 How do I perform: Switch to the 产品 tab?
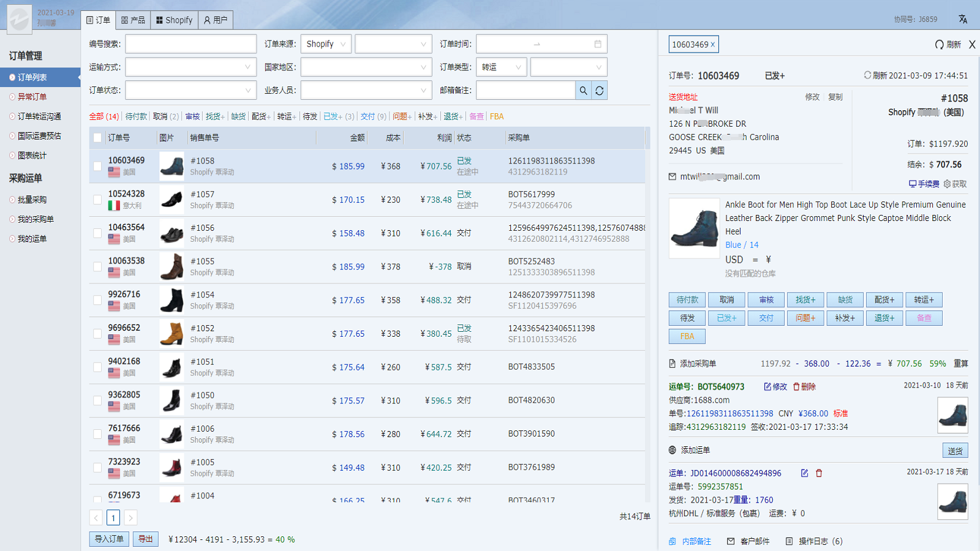coord(133,20)
